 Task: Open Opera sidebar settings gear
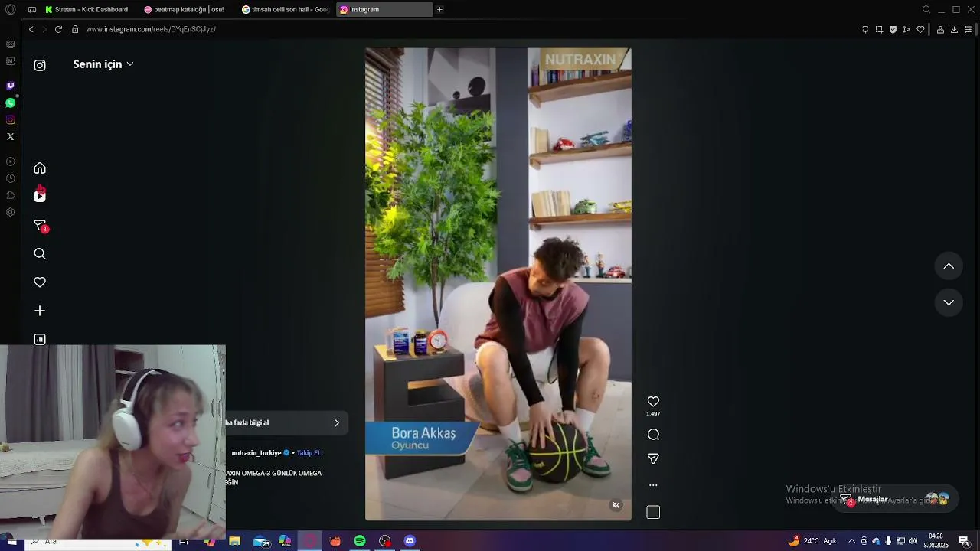pos(10,212)
